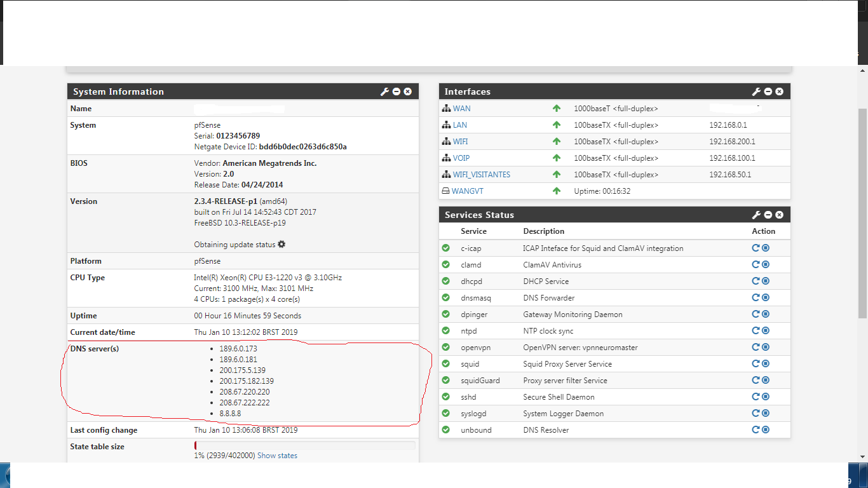Restart the squidGuard filter service
The height and width of the screenshot is (488, 868).
point(756,381)
